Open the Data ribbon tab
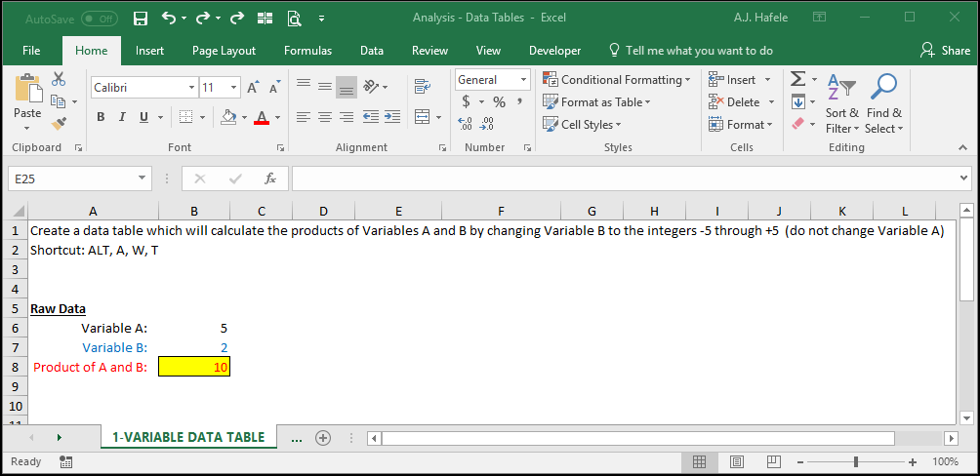 pyautogui.click(x=372, y=51)
